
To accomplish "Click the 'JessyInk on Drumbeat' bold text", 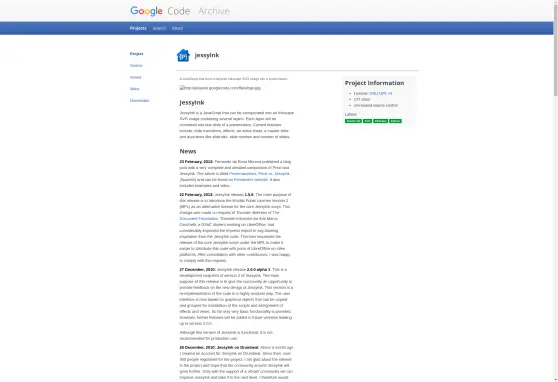I will coord(238,347).
